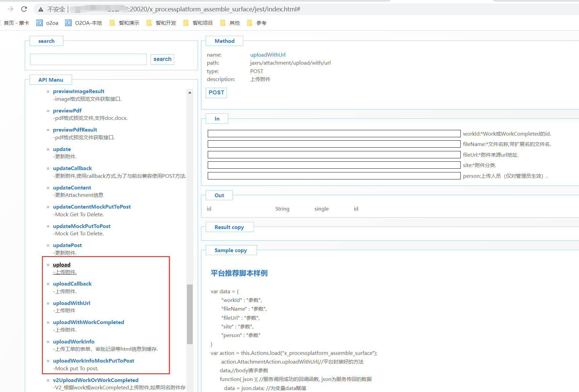Open the 智和开发 bookmark folder

pyautogui.click(x=162, y=23)
